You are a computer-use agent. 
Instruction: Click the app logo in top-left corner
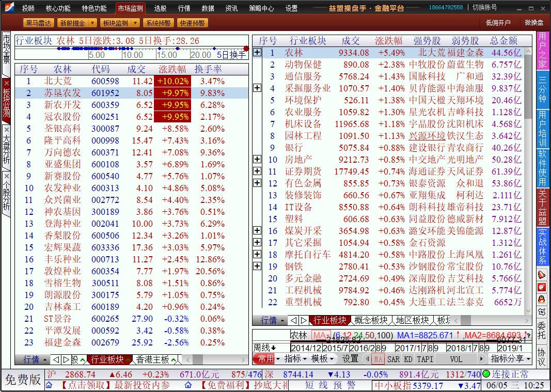pyautogui.click(x=8, y=8)
